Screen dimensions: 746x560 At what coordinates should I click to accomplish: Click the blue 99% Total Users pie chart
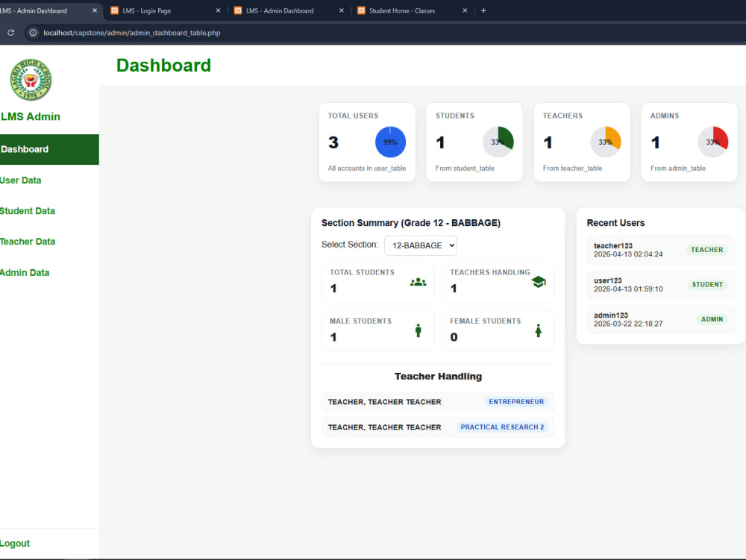390,142
